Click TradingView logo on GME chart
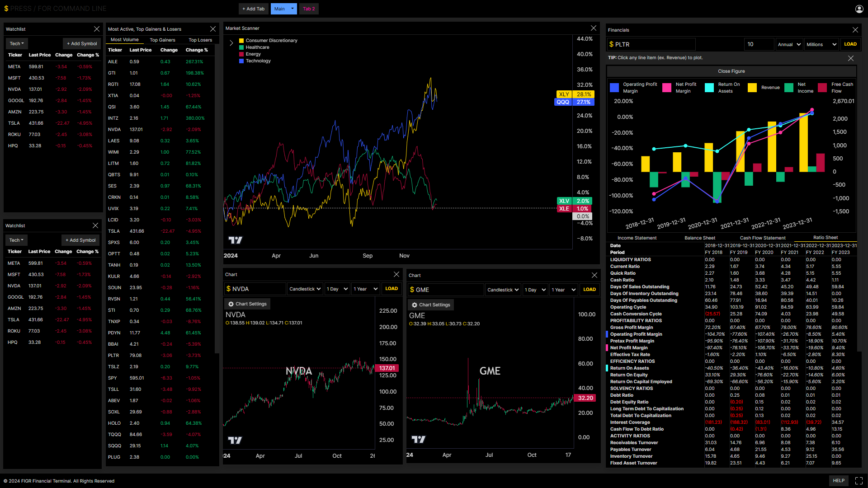The width and height of the screenshot is (868, 488). point(418,439)
